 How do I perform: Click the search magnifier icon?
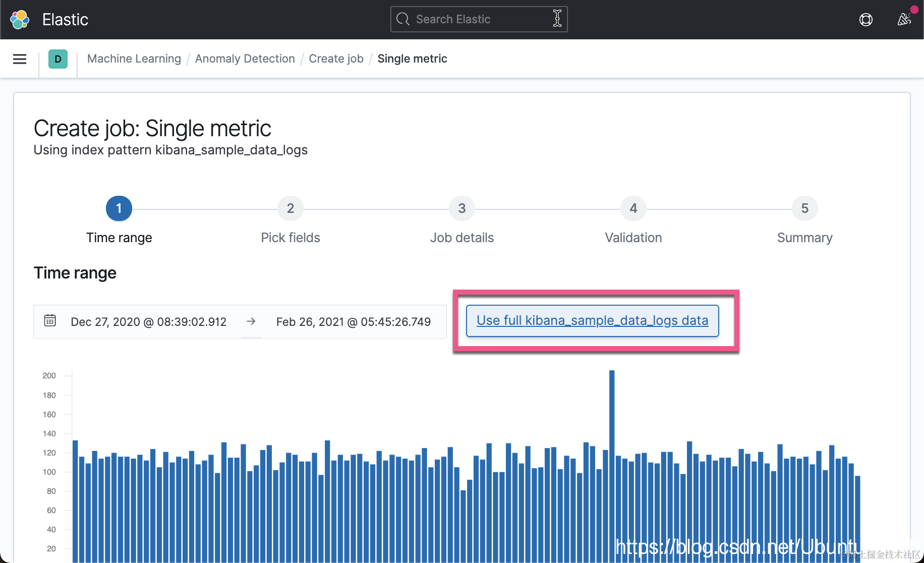(x=402, y=19)
